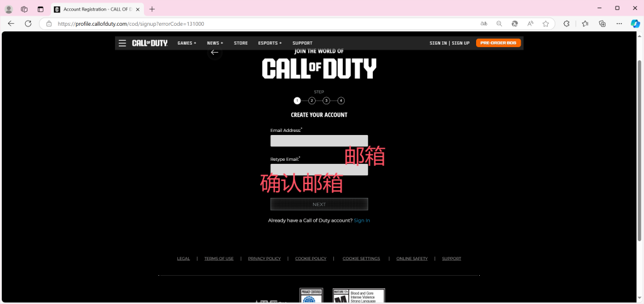The image size is (644, 304).
Task: Expand the NEWS menu
Action: coord(215,43)
